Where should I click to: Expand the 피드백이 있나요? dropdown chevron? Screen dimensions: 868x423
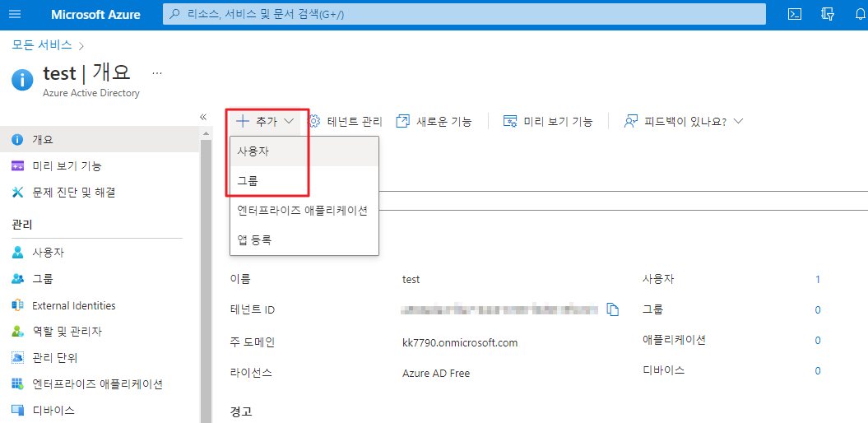coord(738,121)
